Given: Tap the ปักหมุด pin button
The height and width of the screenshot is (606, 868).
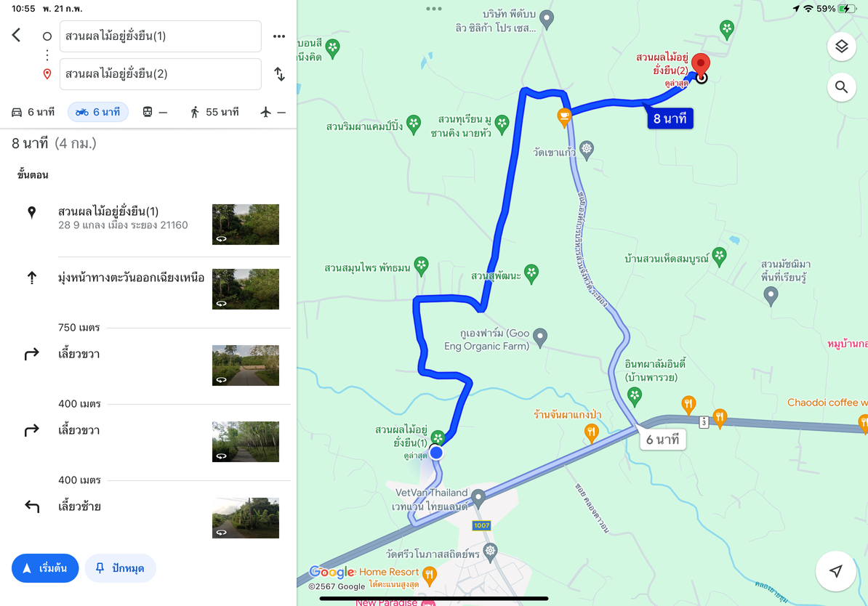Looking at the screenshot, I should [120, 567].
